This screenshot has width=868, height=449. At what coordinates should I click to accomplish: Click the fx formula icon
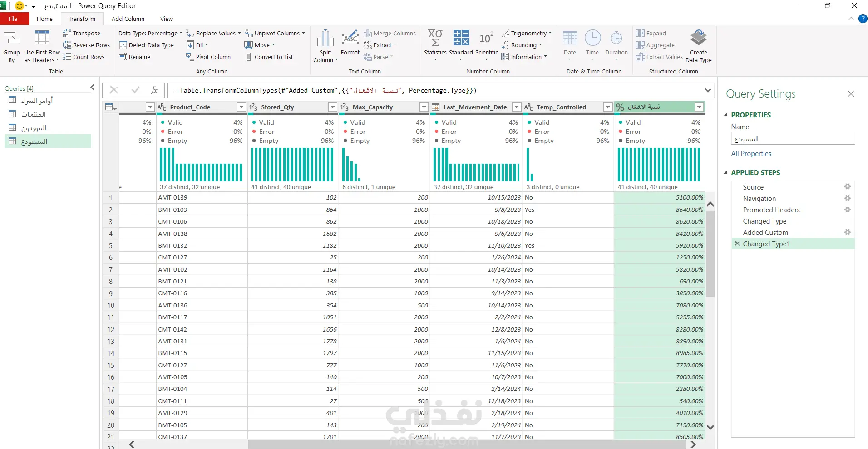click(154, 90)
